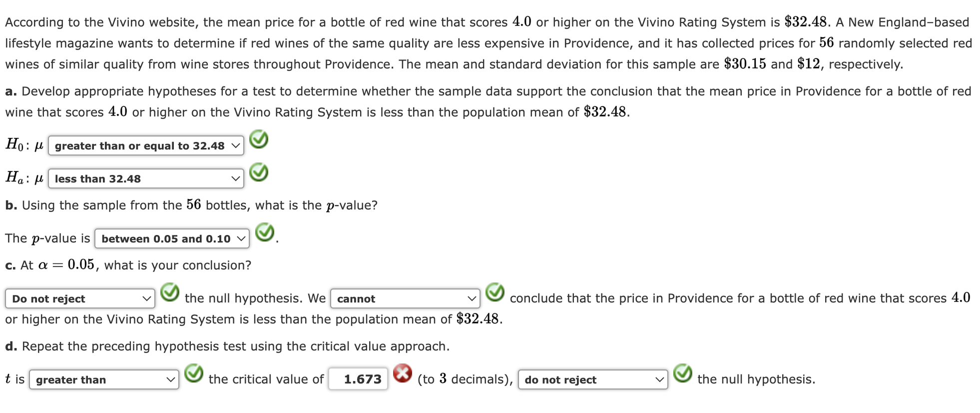Open the p-value dropdown 'between 0.05 and 0.10'
Viewport: 980px width, 413px height.
[172, 238]
